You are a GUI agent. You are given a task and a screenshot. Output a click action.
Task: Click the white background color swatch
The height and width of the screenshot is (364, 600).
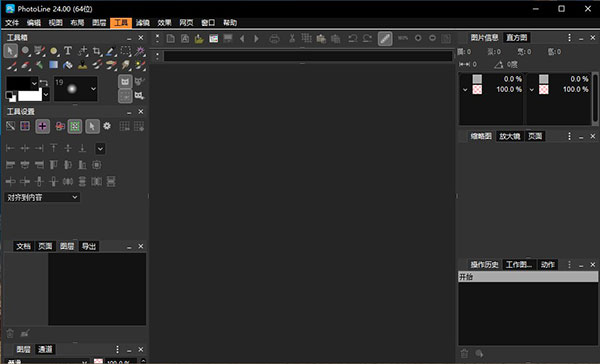coord(30,95)
